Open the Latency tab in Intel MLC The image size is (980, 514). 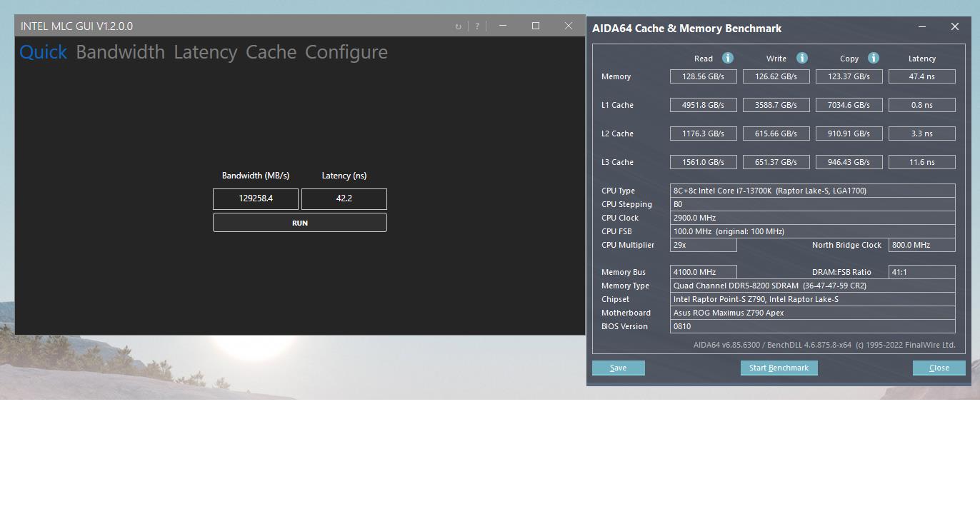coord(205,52)
